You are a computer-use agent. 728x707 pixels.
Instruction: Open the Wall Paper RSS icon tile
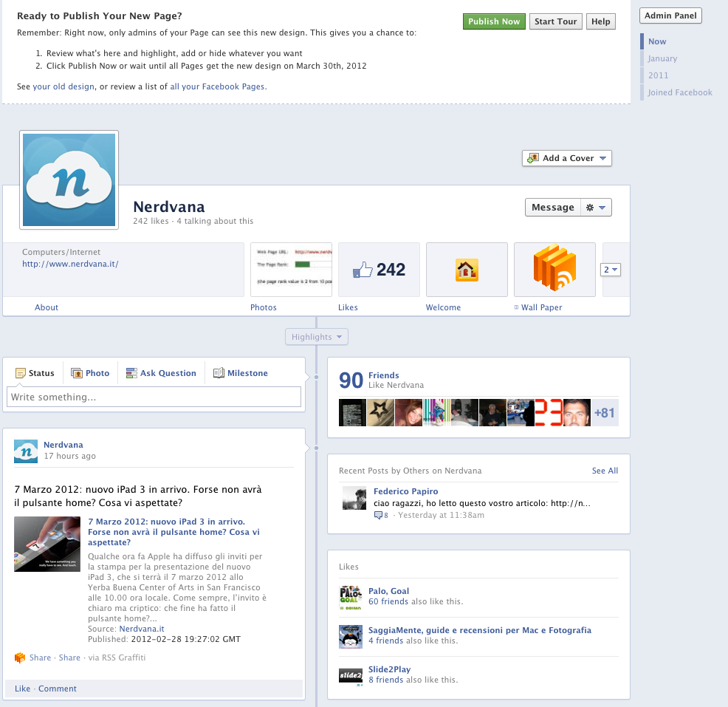click(554, 270)
